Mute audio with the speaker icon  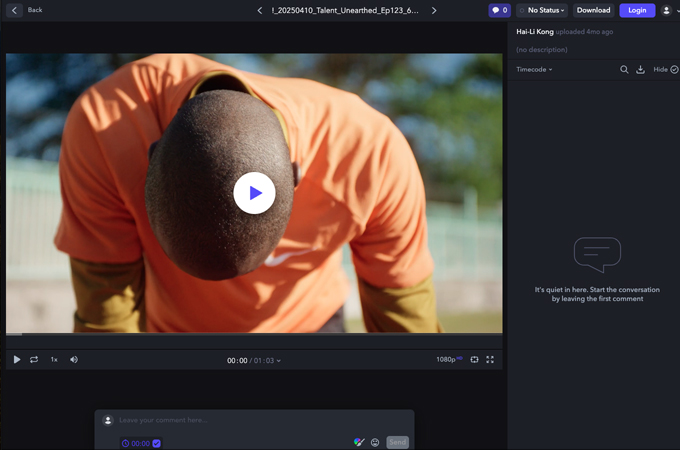74,359
